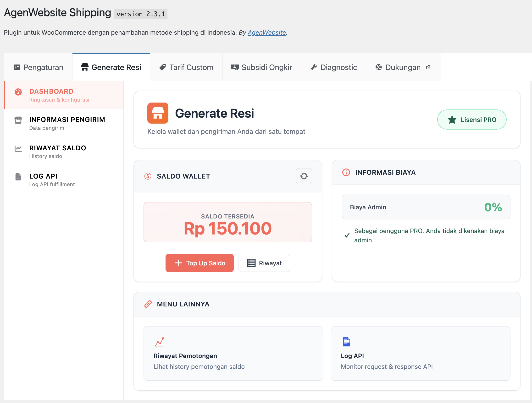Open the Subsidi Ongkir tab
Image resolution: width=532 pixels, height=403 pixels.
pos(261,67)
